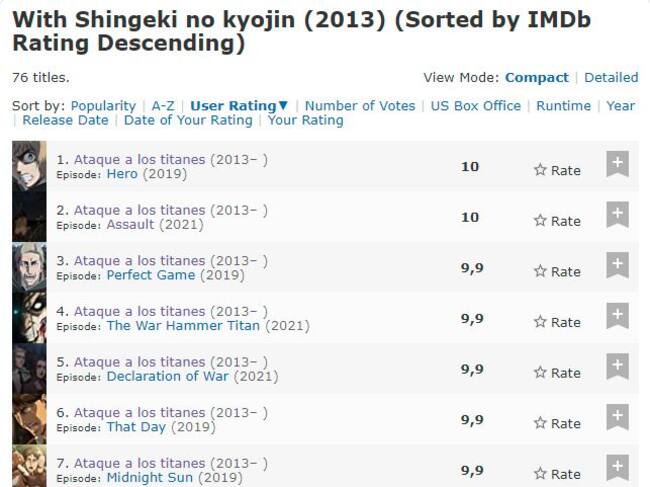
Task: Open The War Hammer Titan episode link
Action: [183, 325]
